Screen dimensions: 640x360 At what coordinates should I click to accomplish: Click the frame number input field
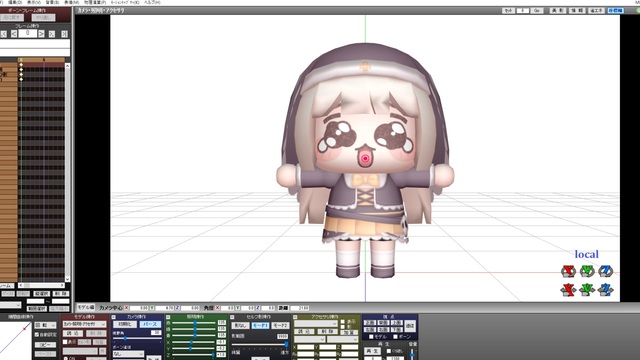point(27,33)
